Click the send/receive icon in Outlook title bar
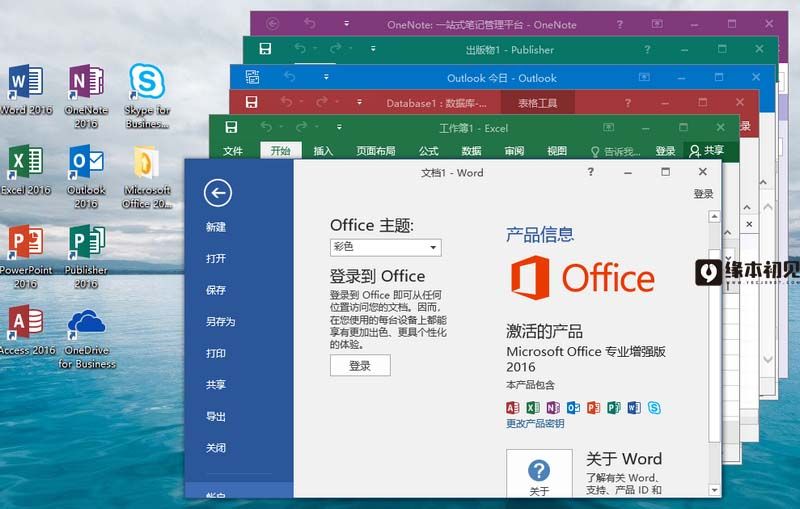The image size is (800, 509). click(x=253, y=77)
